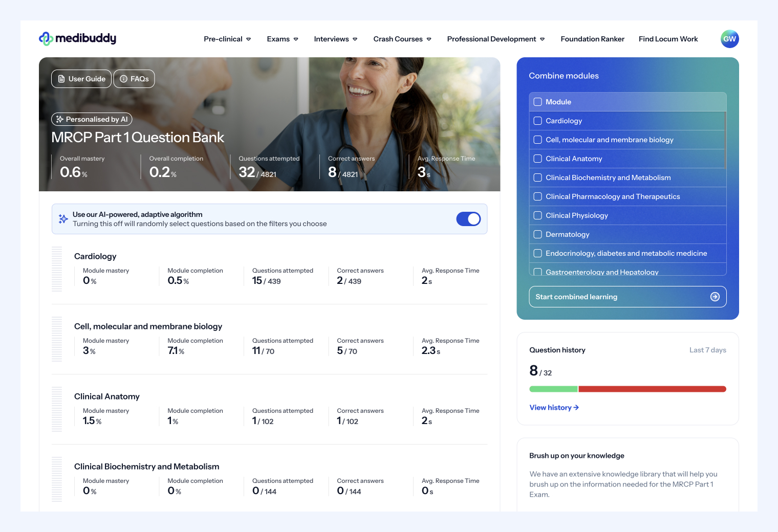Click the Brush up on your knowledge heading
Viewport: 778px width, 532px height.
pos(577,456)
